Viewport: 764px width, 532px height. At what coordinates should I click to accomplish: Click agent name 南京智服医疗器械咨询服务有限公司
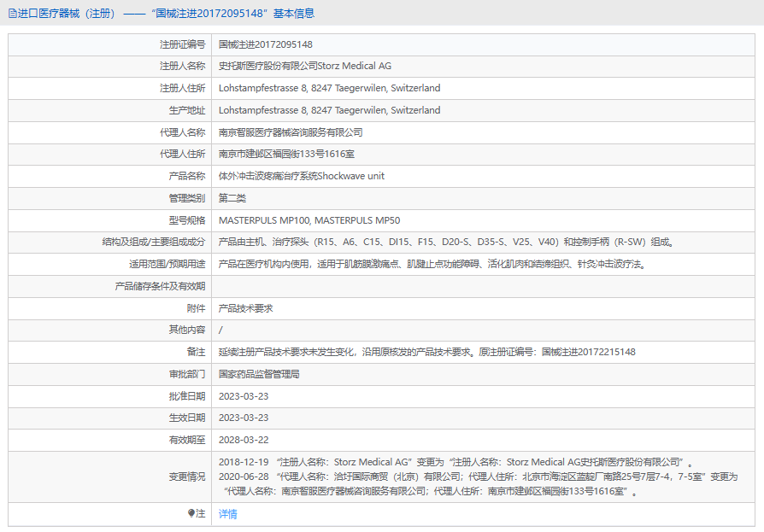pyautogui.click(x=291, y=132)
